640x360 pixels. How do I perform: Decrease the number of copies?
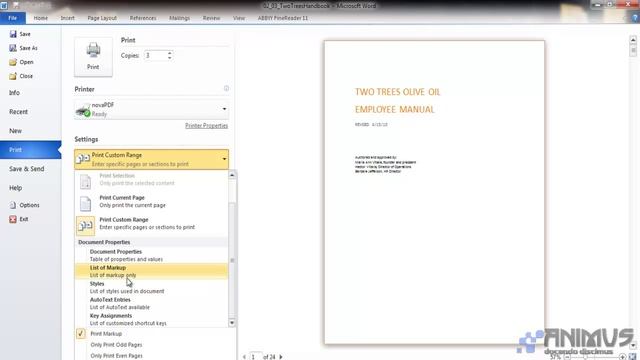click(x=170, y=58)
